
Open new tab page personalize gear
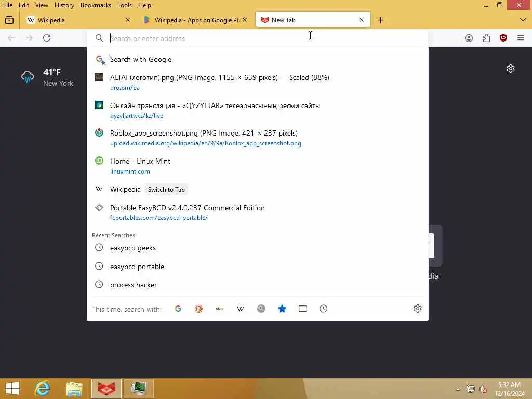click(x=511, y=69)
